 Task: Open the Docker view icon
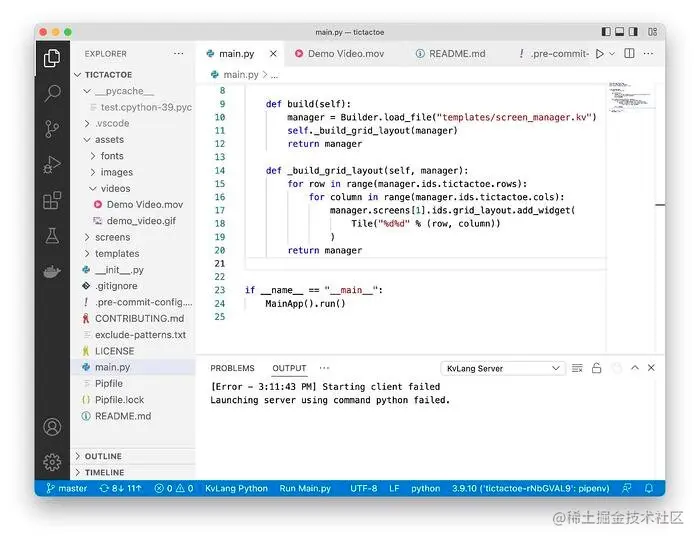(52, 271)
